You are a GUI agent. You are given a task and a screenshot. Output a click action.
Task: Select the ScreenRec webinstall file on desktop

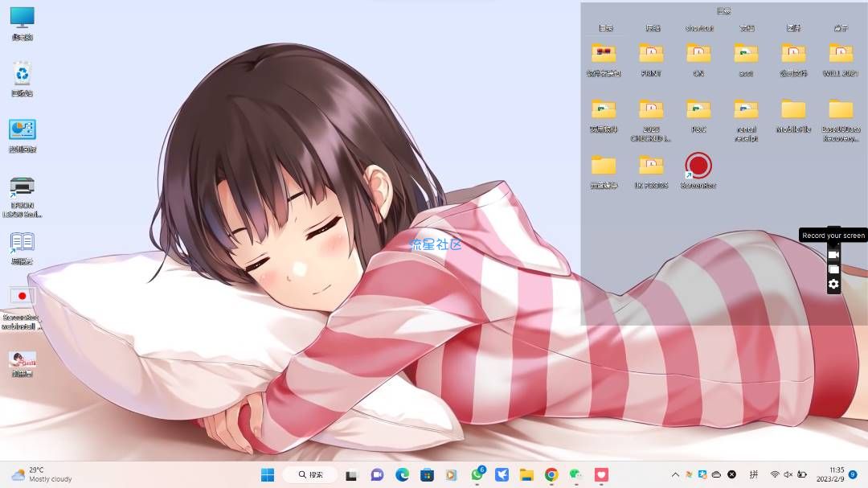click(x=21, y=309)
